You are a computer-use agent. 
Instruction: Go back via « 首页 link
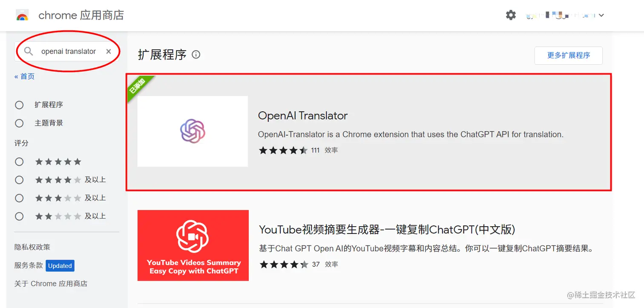click(25, 76)
